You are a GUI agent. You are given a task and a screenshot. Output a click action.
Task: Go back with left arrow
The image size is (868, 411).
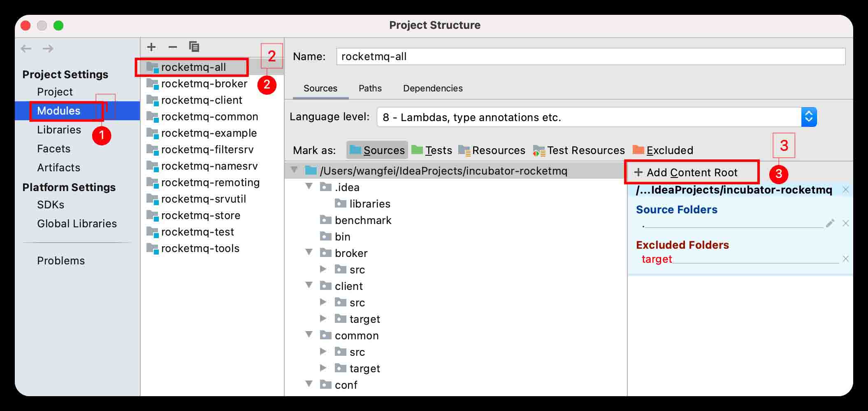click(x=26, y=49)
